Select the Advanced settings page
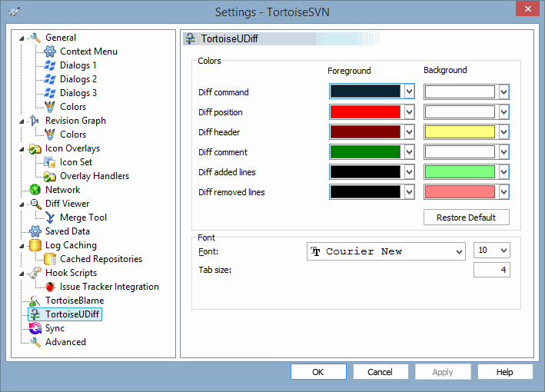 (x=65, y=342)
